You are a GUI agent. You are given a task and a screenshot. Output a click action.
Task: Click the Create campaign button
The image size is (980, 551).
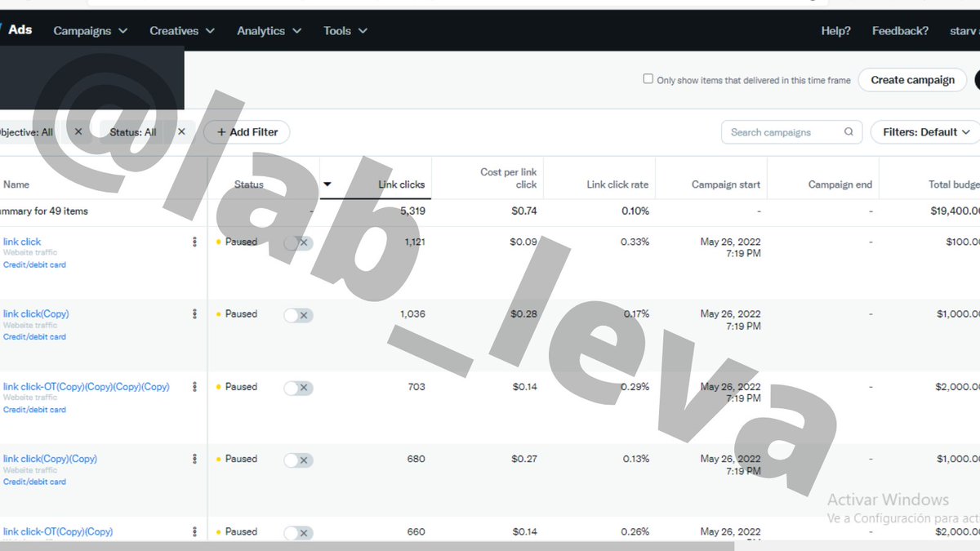tap(912, 79)
